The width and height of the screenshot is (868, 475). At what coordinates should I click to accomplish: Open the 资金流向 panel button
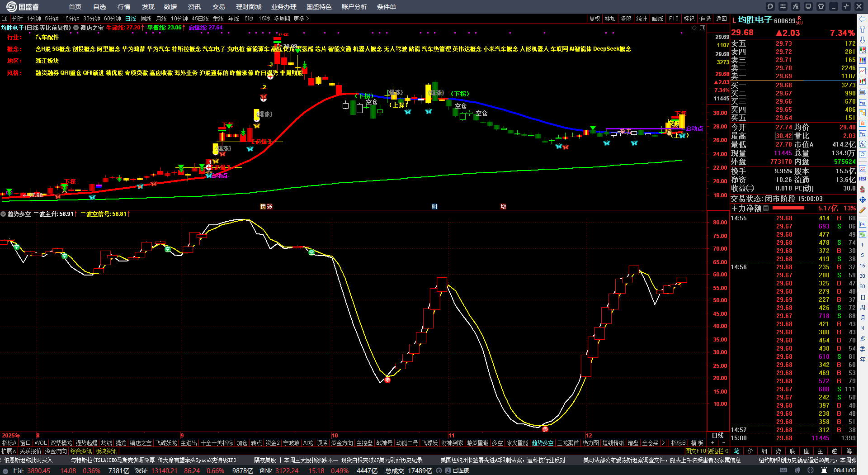(x=56, y=451)
